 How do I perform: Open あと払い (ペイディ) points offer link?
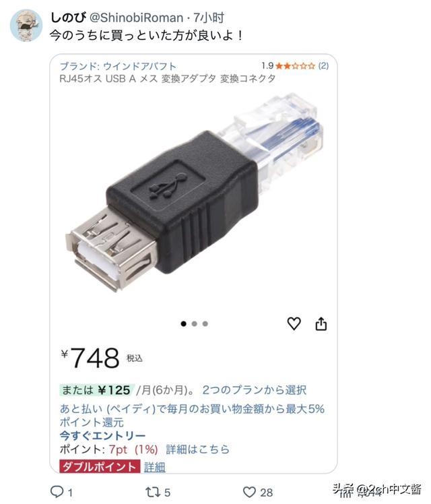(192, 415)
